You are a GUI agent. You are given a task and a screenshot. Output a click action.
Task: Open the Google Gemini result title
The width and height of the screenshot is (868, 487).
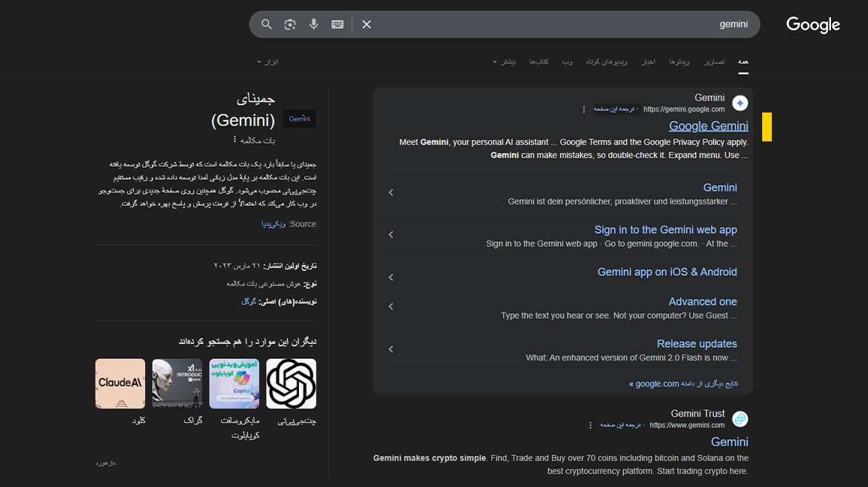709,126
